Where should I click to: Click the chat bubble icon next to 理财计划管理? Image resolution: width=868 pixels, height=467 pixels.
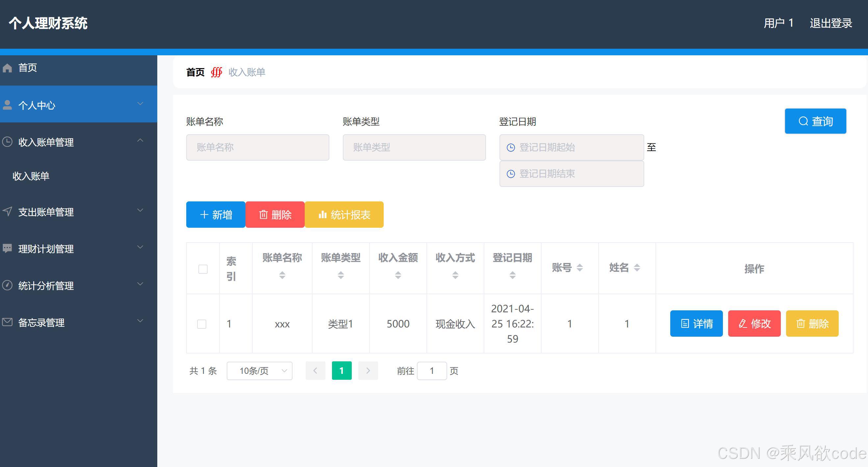[8, 248]
